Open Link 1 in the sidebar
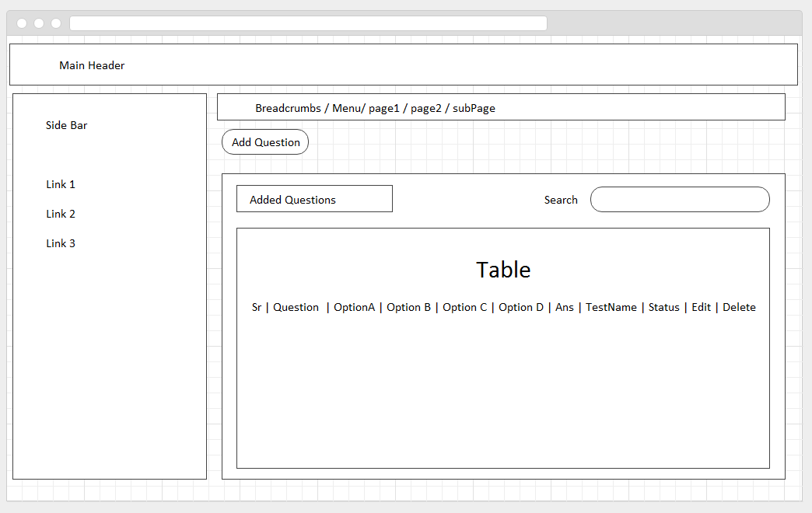 point(61,184)
